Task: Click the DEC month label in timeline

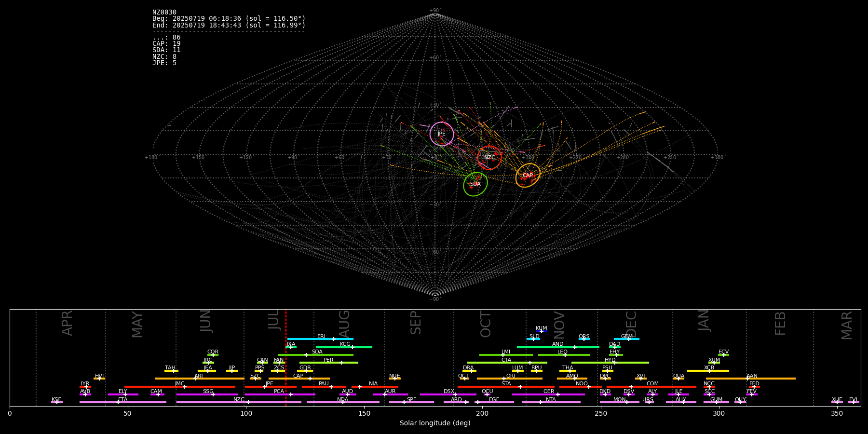Action: [631, 324]
